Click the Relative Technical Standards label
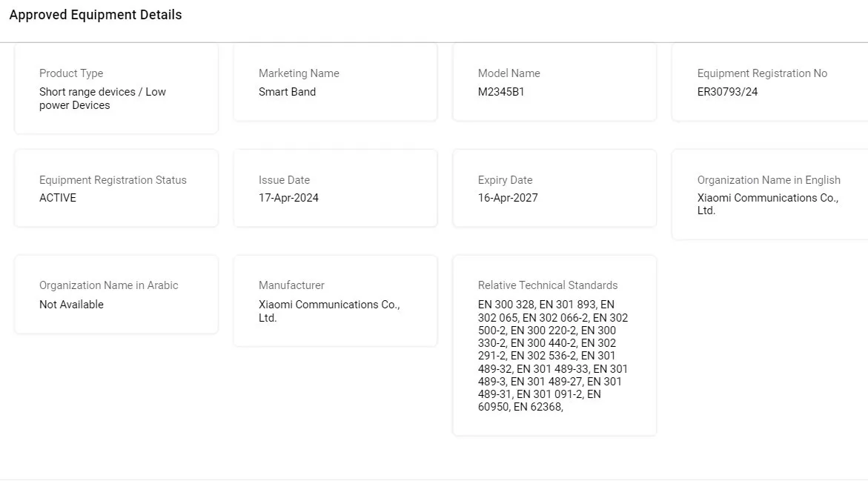This screenshot has width=868, height=481. 547,285
